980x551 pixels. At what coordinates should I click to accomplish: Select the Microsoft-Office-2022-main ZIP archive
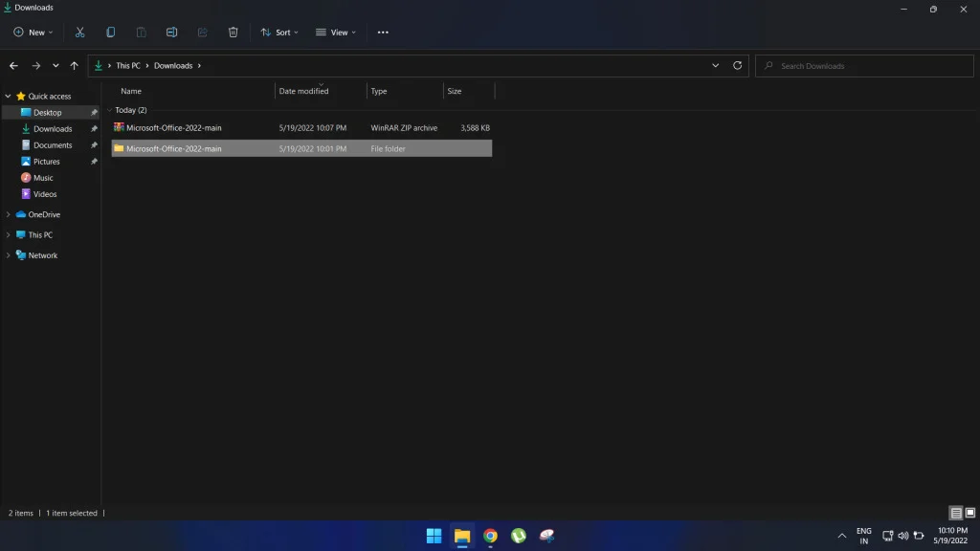tap(301, 127)
